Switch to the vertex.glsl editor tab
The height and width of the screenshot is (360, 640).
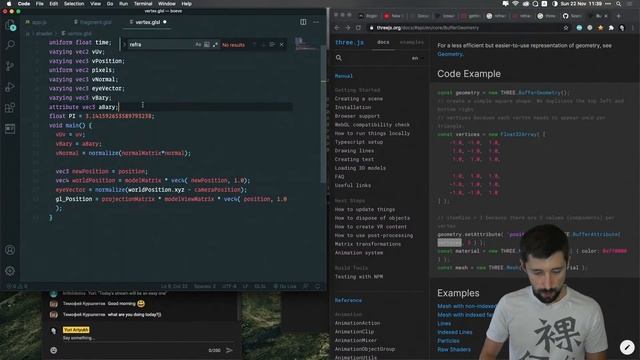click(148, 22)
